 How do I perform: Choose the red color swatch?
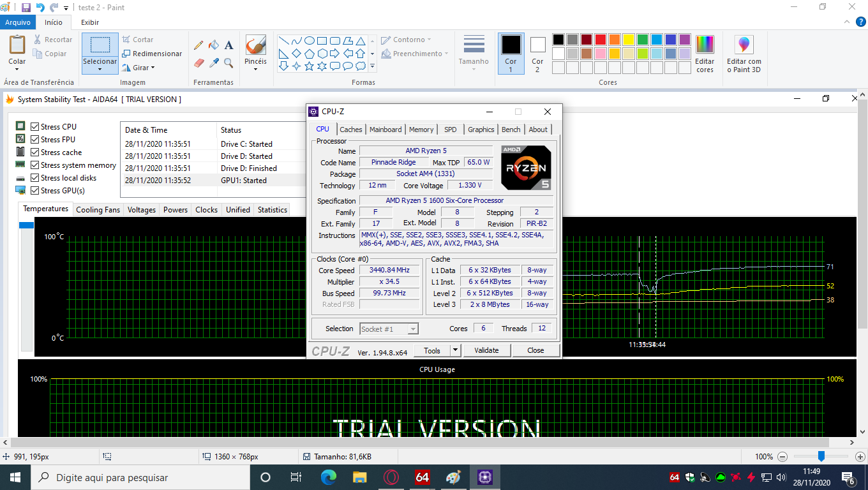[x=601, y=40]
